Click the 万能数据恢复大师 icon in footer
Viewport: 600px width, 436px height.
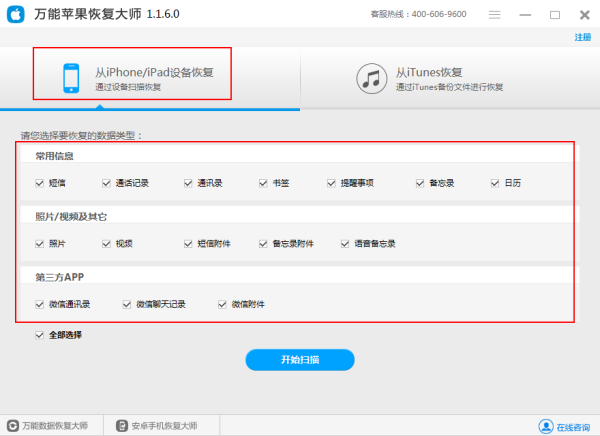[x=13, y=426]
